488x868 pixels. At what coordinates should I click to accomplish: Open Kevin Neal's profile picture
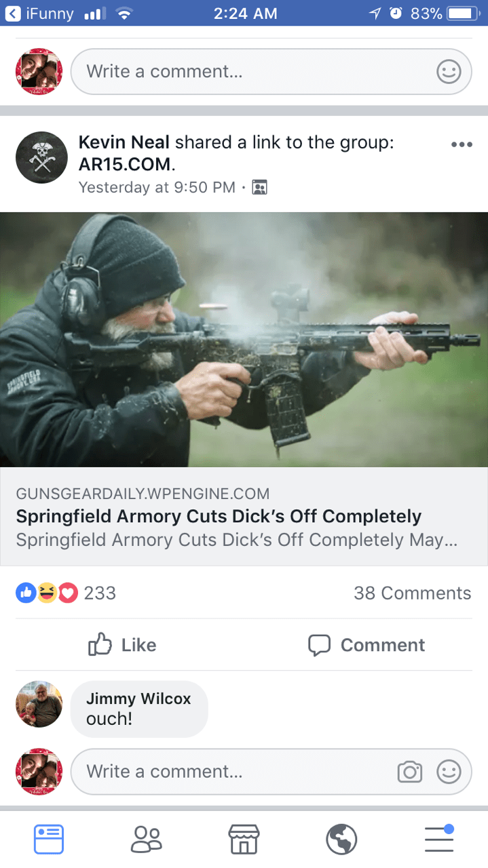coord(41,157)
